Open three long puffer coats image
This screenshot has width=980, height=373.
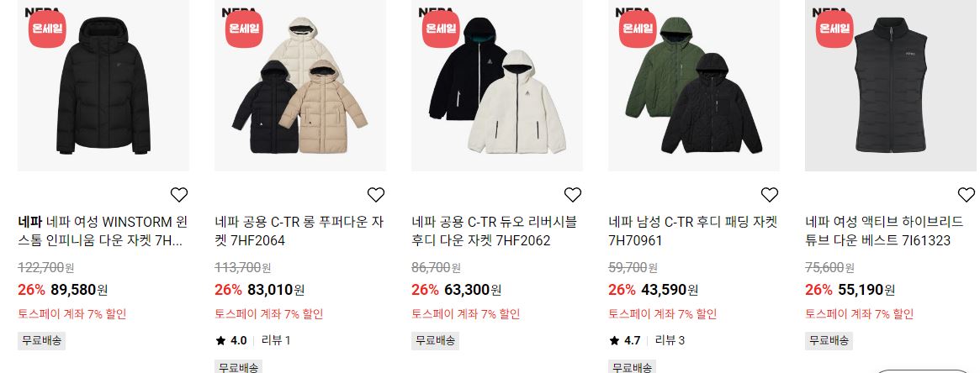(x=300, y=86)
